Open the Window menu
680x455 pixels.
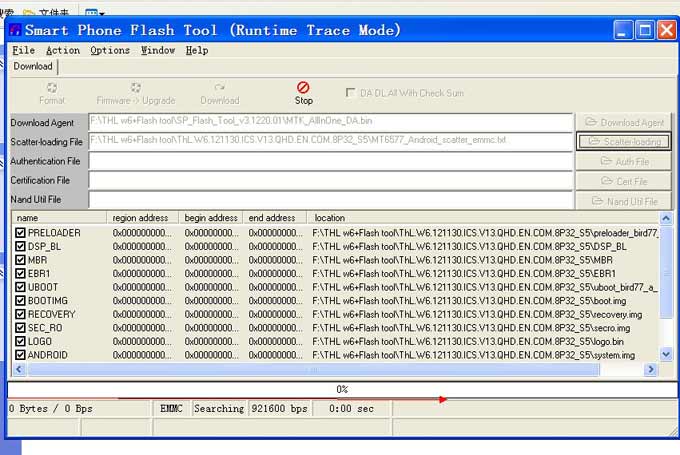point(158,50)
